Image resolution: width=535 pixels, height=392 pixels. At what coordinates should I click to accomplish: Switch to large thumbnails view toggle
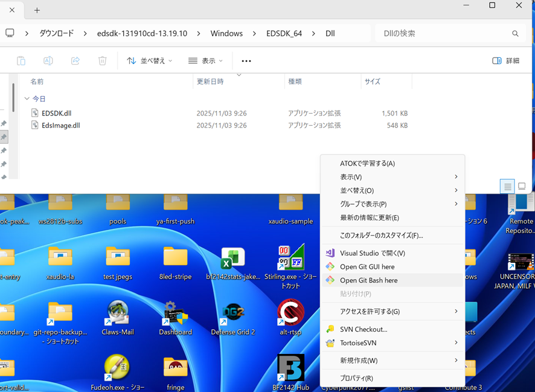point(522,187)
